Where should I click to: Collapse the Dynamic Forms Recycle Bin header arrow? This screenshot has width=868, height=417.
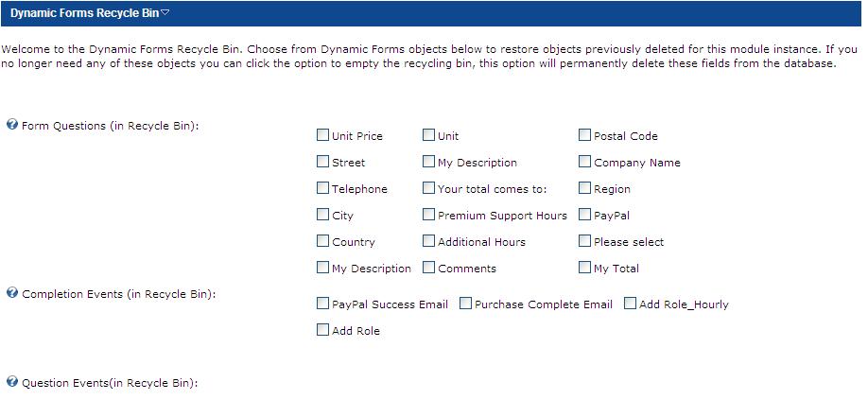(165, 13)
